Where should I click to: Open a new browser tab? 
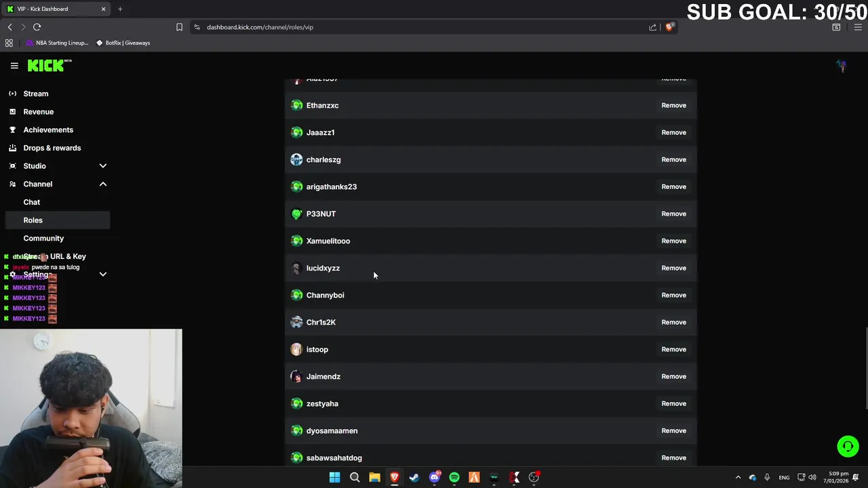click(x=120, y=9)
